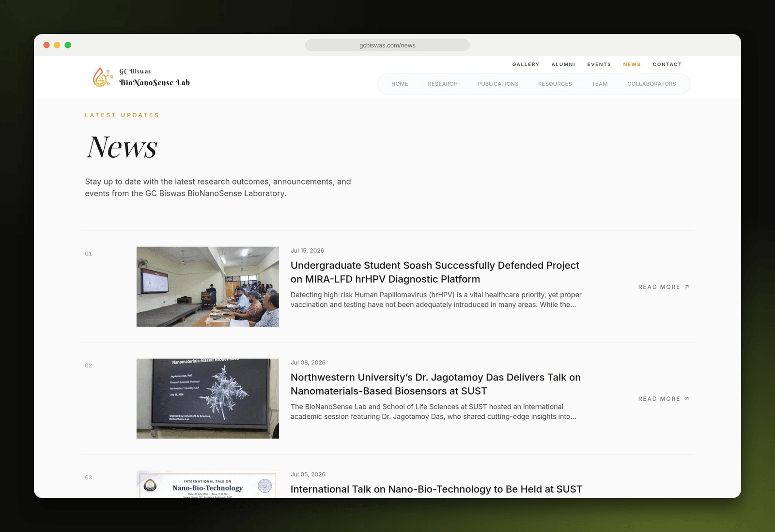
Task: Click the yellow minimize window dot
Action: click(x=57, y=45)
